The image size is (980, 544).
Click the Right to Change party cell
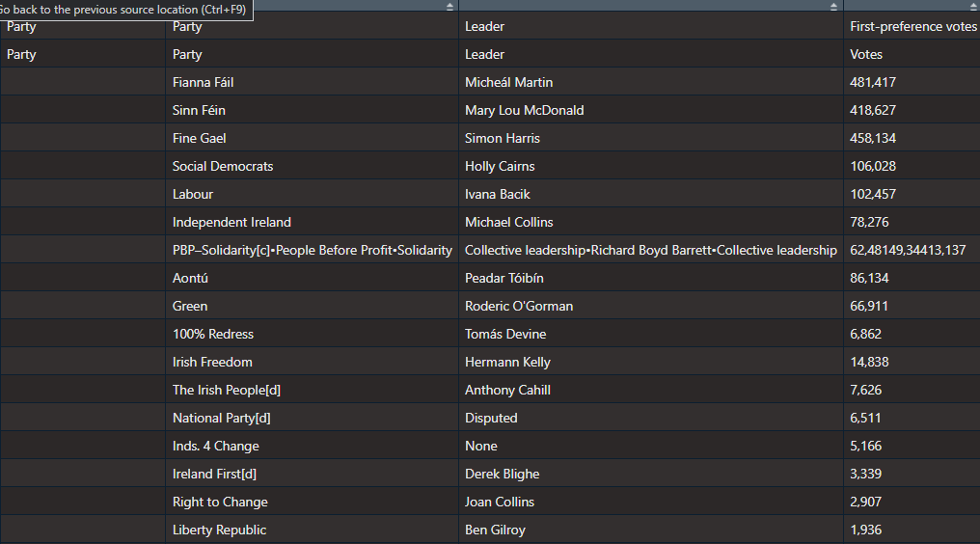pyautogui.click(x=220, y=502)
